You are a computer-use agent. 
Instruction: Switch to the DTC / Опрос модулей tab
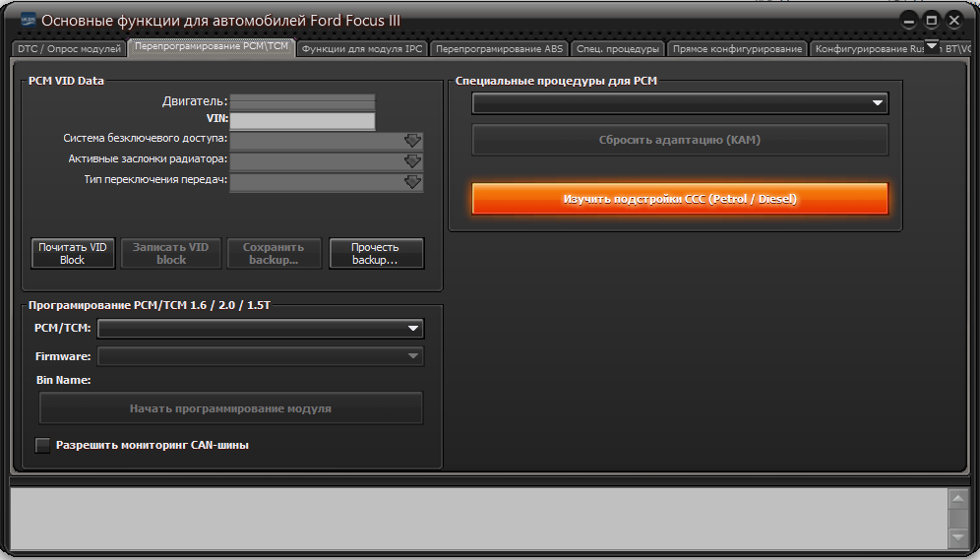[69, 48]
